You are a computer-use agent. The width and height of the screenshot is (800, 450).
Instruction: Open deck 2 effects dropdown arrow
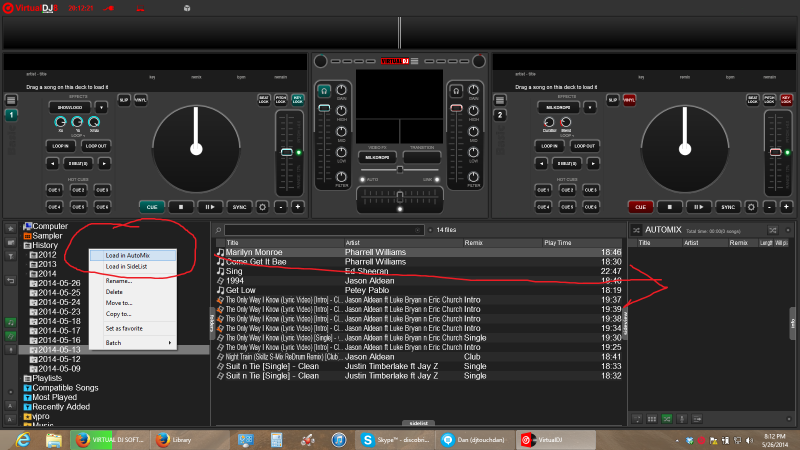tap(590, 108)
